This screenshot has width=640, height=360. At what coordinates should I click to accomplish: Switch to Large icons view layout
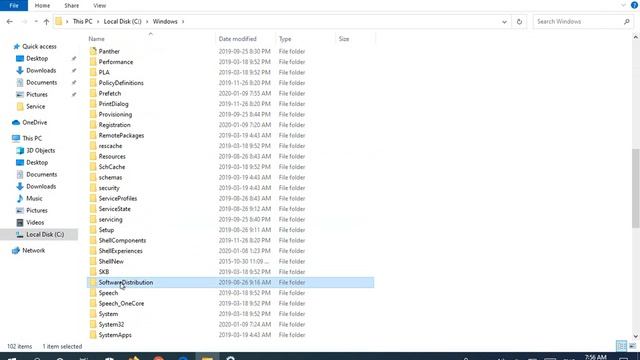coord(632,346)
